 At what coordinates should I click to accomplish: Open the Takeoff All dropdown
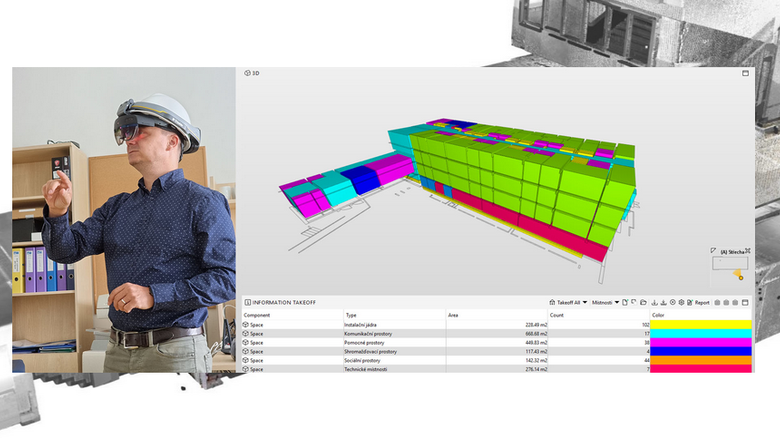(x=568, y=302)
